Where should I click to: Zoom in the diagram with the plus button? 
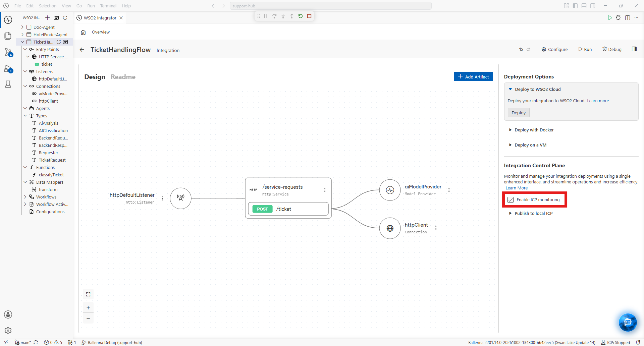tap(88, 308)
